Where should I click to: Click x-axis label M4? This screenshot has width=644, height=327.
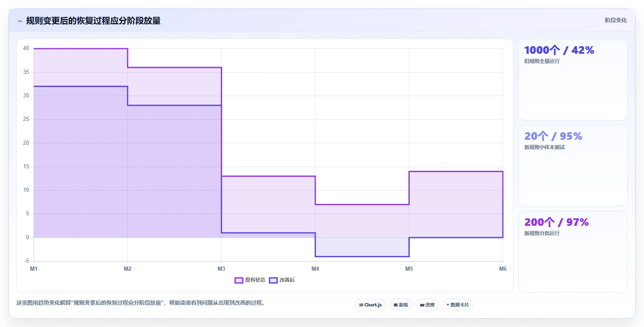pyautogui.click(x=315, y=269)
